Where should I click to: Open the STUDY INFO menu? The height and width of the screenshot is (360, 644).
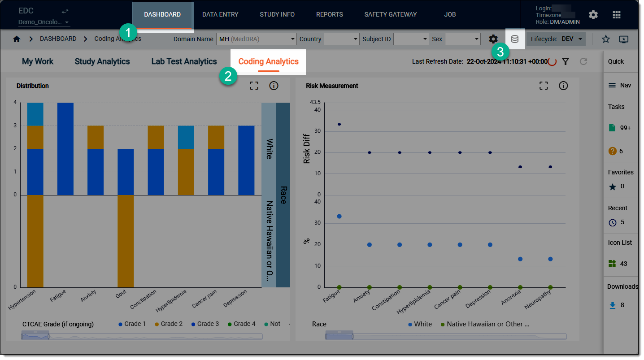[277, 15]
